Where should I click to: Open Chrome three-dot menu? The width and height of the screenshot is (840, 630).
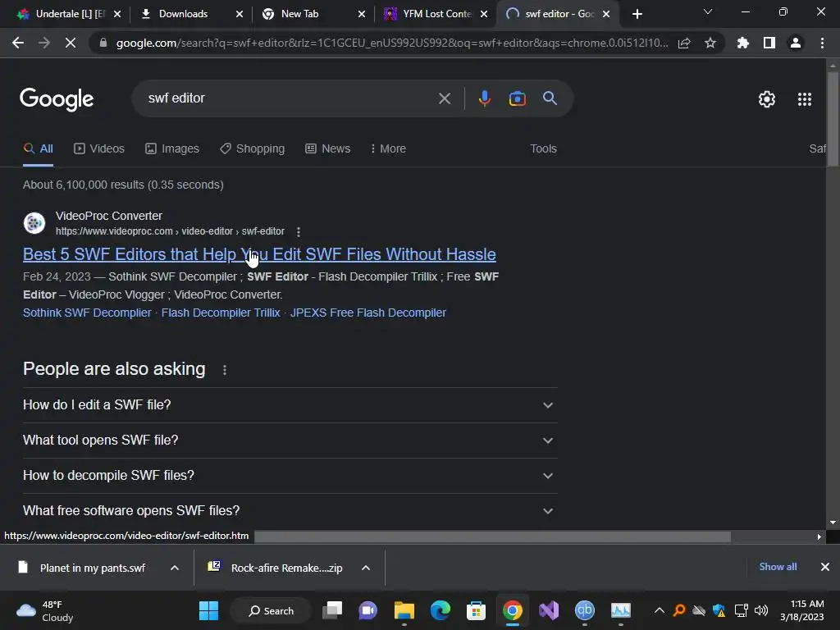coord(822,43)
